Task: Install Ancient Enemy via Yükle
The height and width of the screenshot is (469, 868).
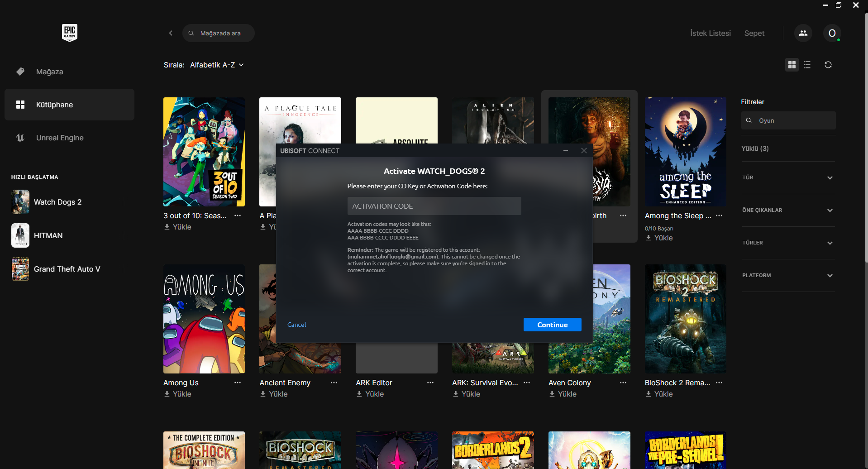Action: (274, 394)
